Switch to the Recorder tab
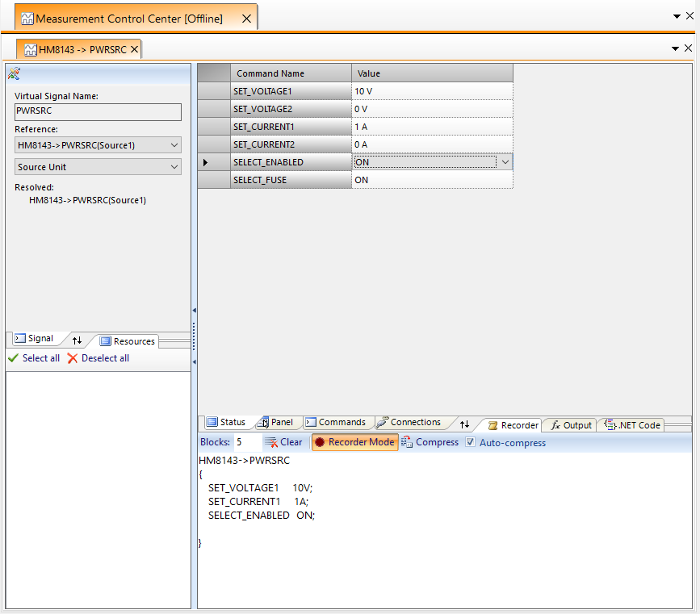 pos(513,425)
